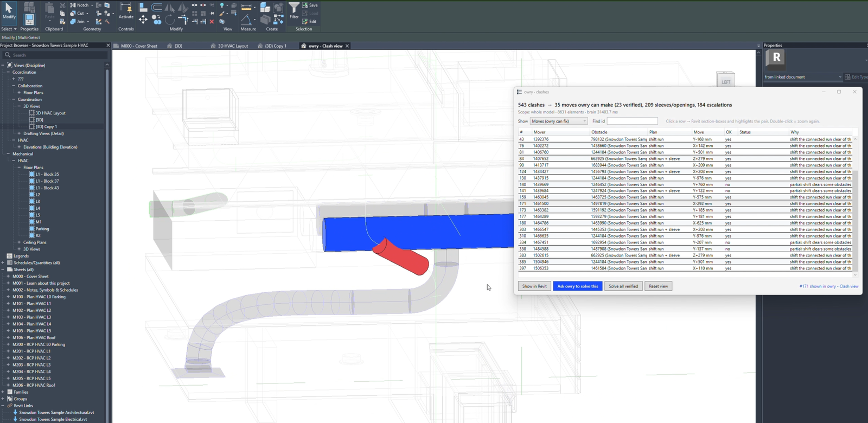Open the Properties palette icon in ribbon
The image size is (868, 423).
point(29,20)
